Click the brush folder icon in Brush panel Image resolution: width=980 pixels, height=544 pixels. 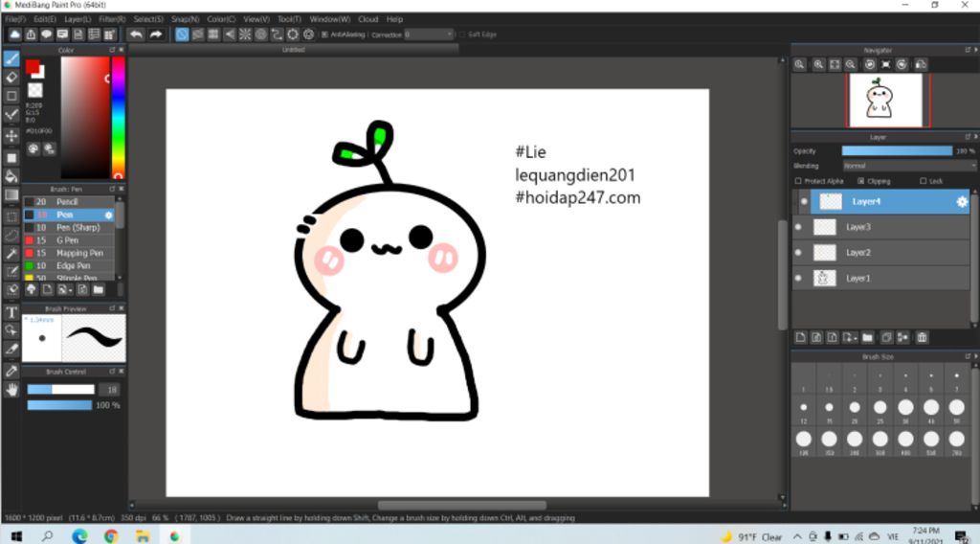pos(99,289)
